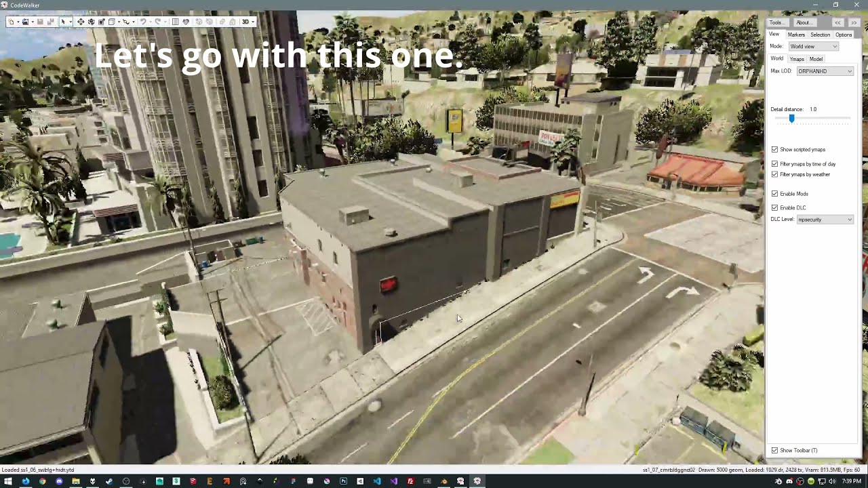Click the Detail distance slider handle
Screen dimensions: 868x488
click(x=791, y=119)
